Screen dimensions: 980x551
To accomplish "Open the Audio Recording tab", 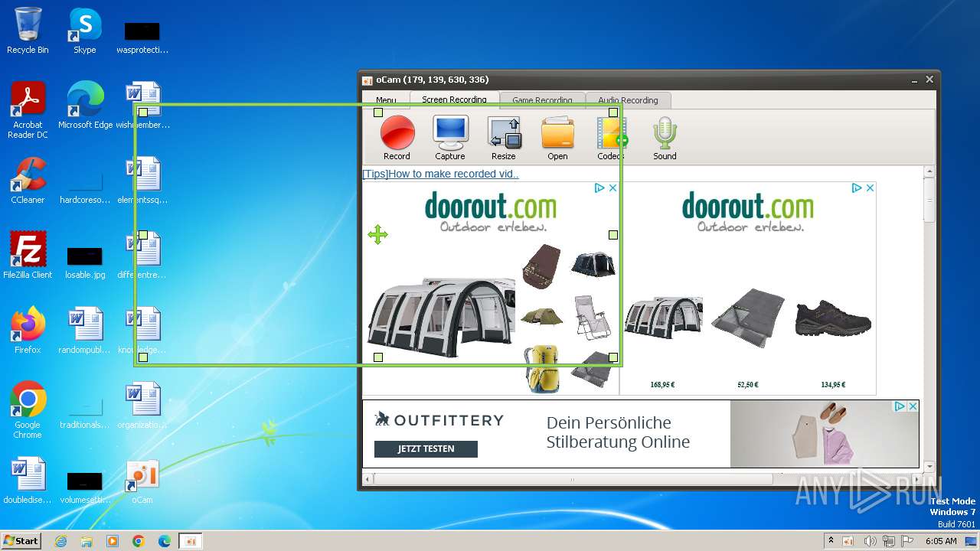I will click(x=628, y=100).
